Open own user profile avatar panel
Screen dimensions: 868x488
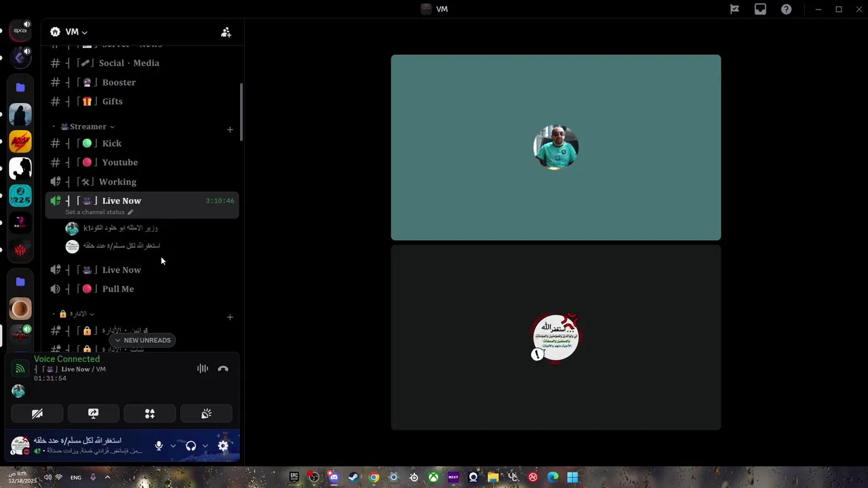pyautogui.click(x=20, y=445)
